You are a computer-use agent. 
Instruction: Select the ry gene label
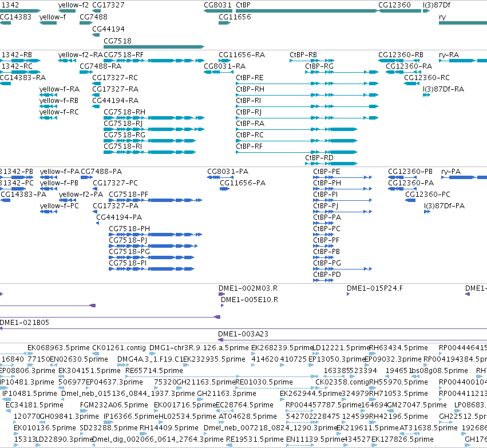tap(442, 17)
